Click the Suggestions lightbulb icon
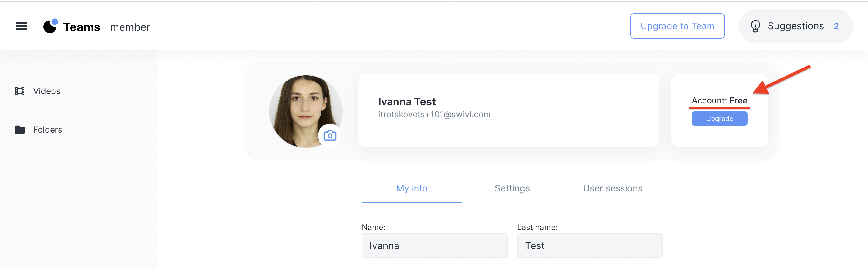868x269 pixels. [x=755, y=26]
